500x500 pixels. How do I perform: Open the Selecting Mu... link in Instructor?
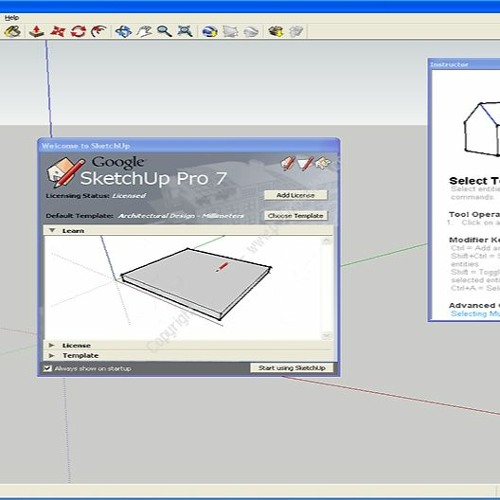[x=475, y=314]
